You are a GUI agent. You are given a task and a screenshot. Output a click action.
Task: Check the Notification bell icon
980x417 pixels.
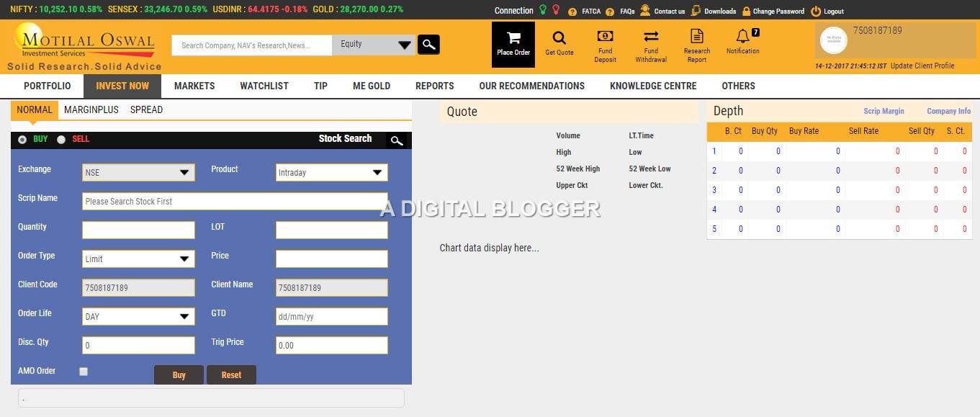point(742,37)
